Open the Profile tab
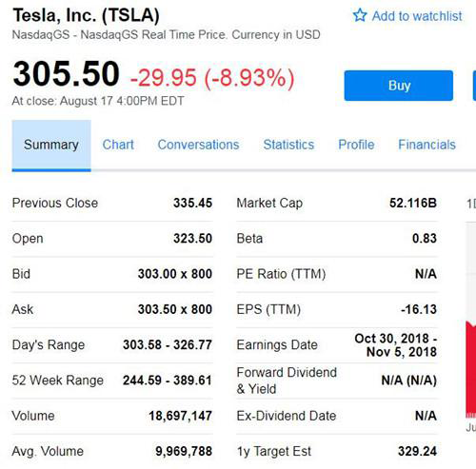 (x=356, y=145)
